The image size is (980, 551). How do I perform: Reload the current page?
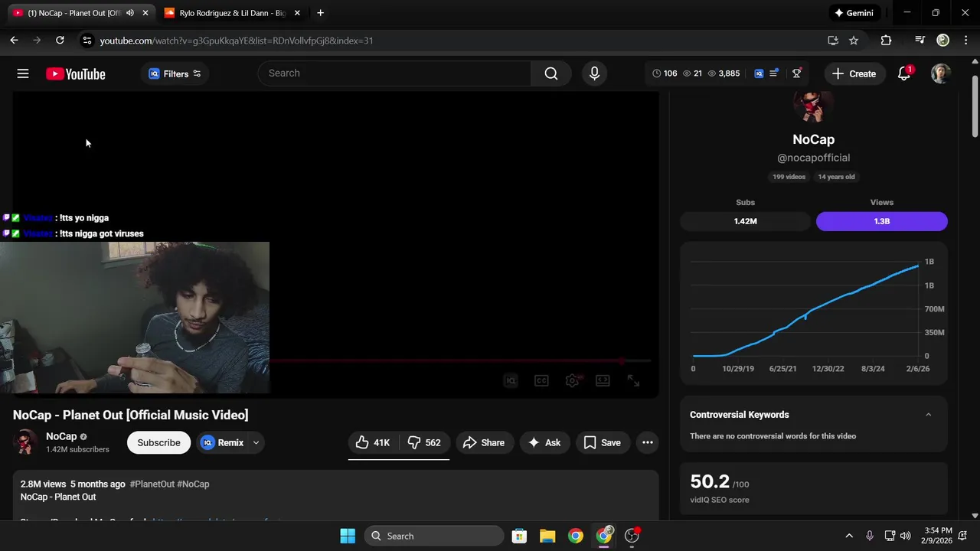click(60, 41)
